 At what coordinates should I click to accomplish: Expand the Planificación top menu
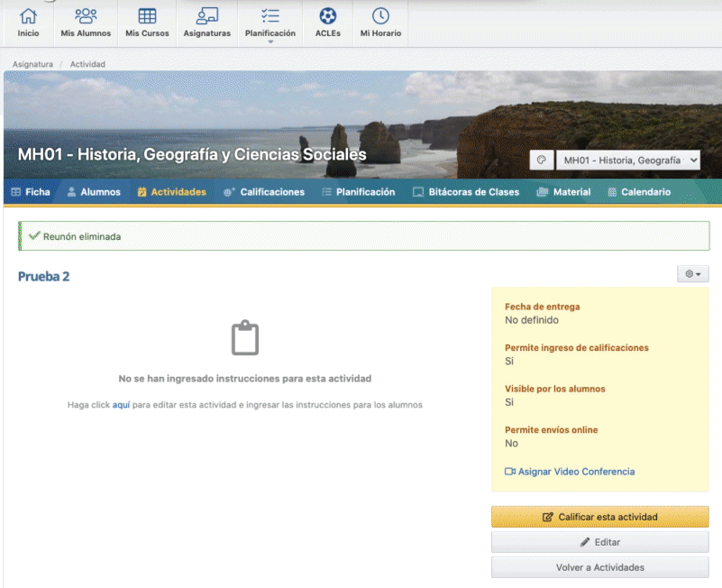[x=270, y=23]
